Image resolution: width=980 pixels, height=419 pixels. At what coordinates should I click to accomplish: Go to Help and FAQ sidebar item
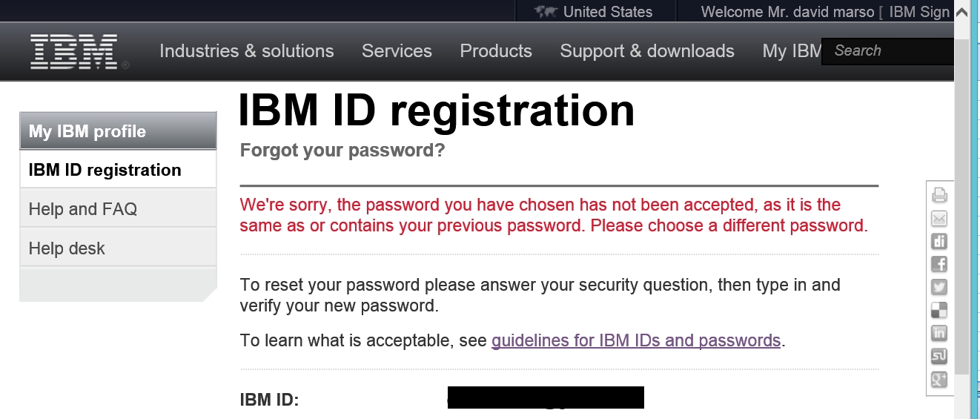(83, 209)
